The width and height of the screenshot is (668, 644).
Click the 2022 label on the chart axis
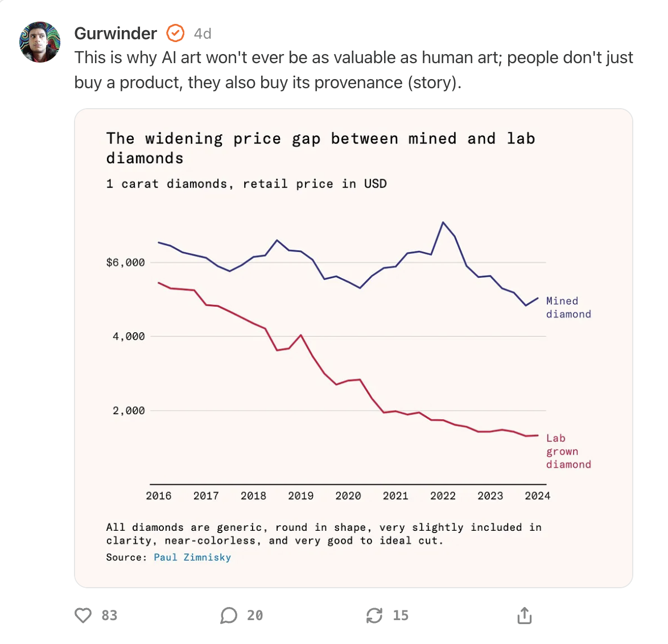tap(443, 496)
